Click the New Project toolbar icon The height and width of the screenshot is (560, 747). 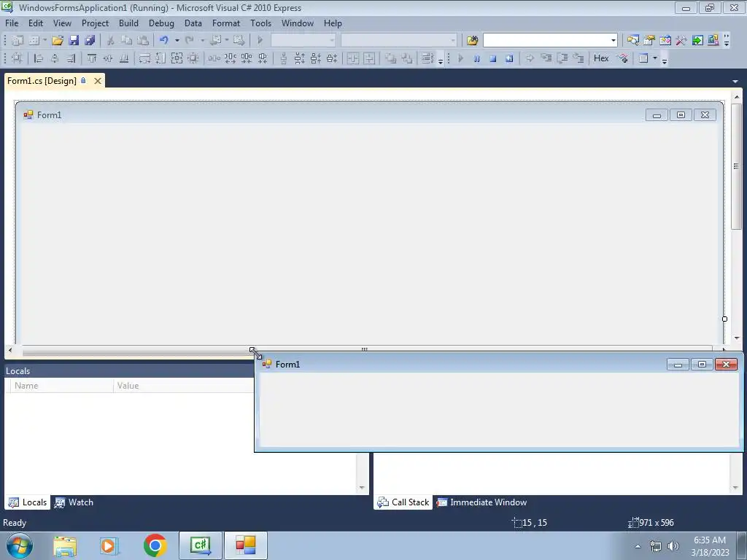coord(18,41)
